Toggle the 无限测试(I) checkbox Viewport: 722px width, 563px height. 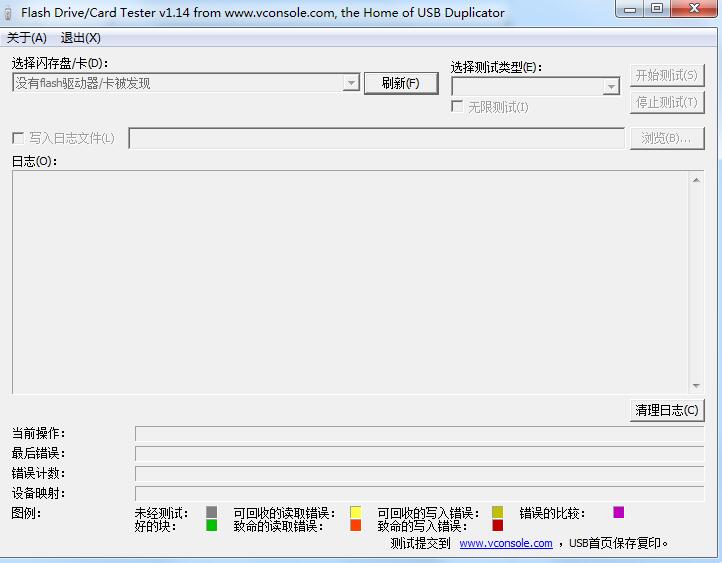457,106
